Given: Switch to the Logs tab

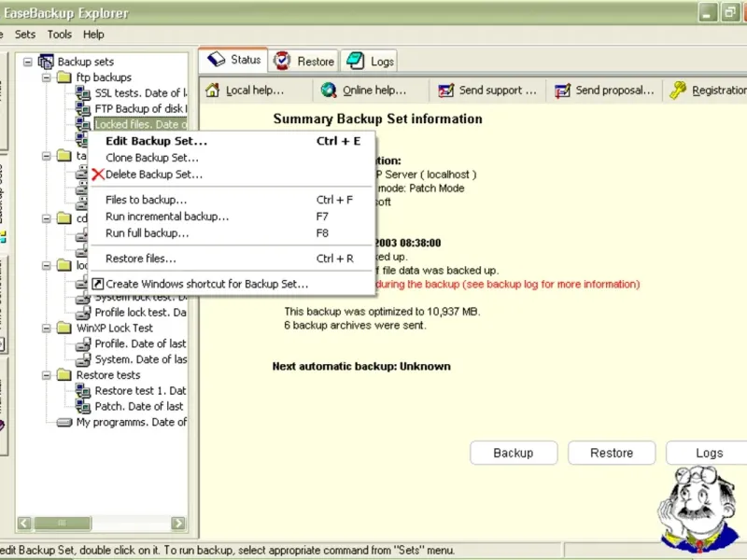Looking at the screenshot, I should tap(370, 61).
